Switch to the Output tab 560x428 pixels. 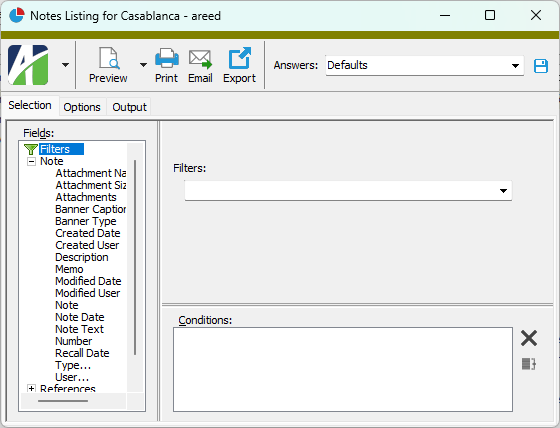pyautogui.click(x=129, y=107)
